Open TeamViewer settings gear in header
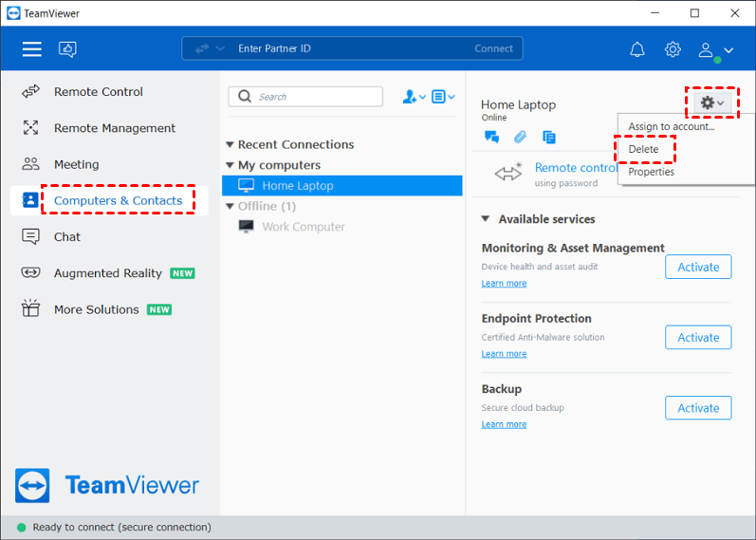This screenshot has height=540, width=756. click(x=673, y=49)
